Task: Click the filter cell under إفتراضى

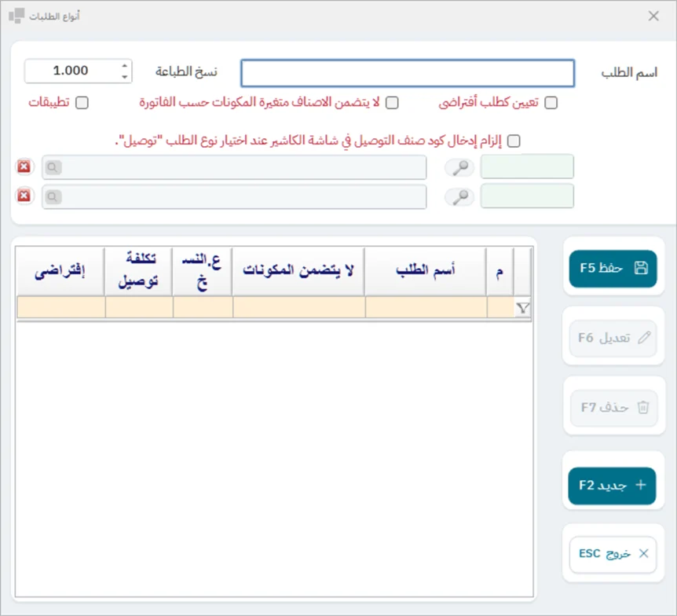Action: [61, 307]
